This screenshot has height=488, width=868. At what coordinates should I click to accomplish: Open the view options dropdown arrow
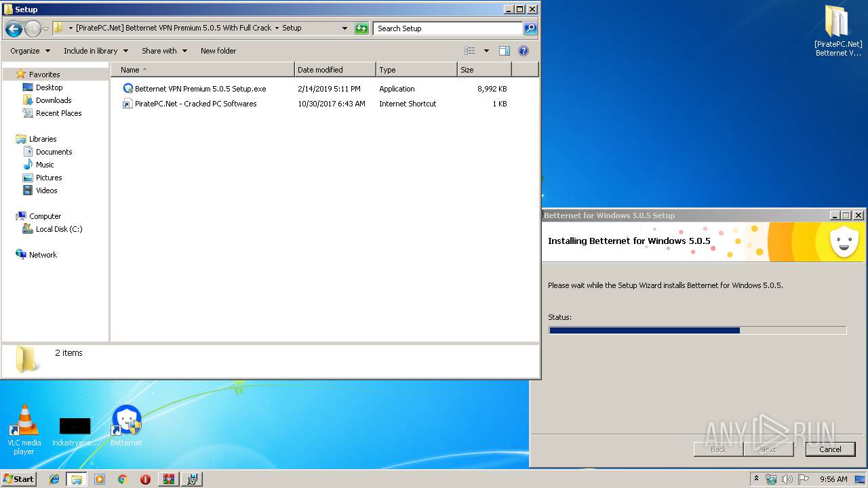(x=486, y=51)
